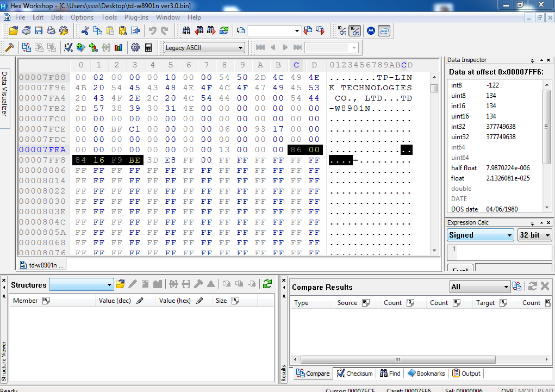The width and height of the screenshot is (555, 392).
Task: Click the Find Next binoculars icon
Action: tap(211, 31)
